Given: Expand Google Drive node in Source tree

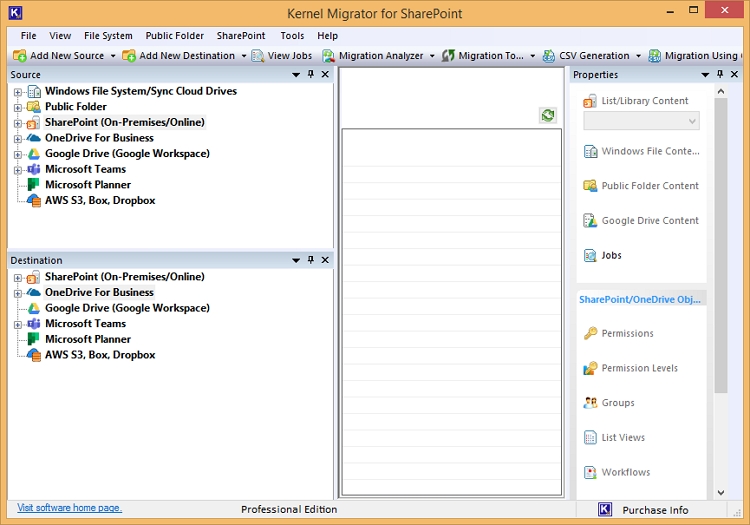Looking at the screenshot, I should [x=18, y=154].
